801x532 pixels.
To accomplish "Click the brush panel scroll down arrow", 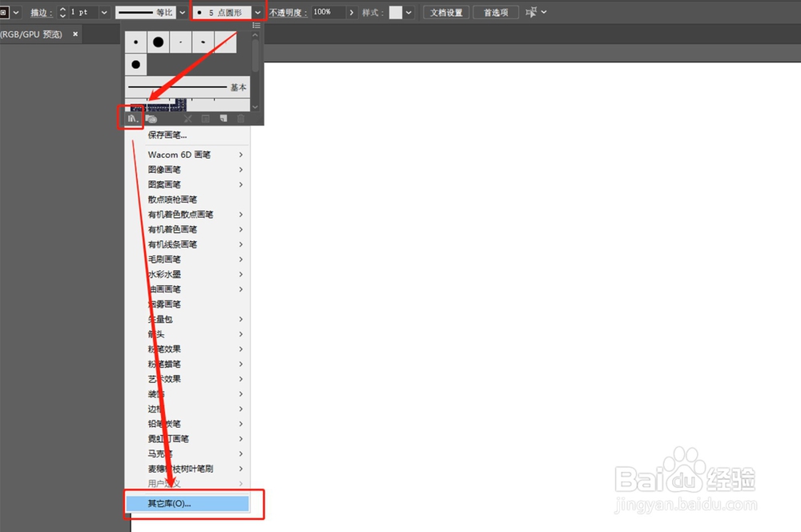I will point(256,107).
